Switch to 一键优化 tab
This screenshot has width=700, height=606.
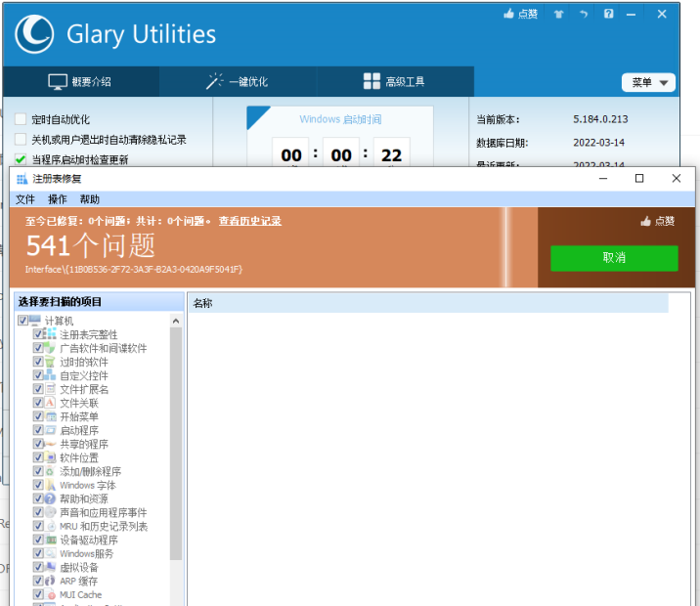click(x=238, y=82)
